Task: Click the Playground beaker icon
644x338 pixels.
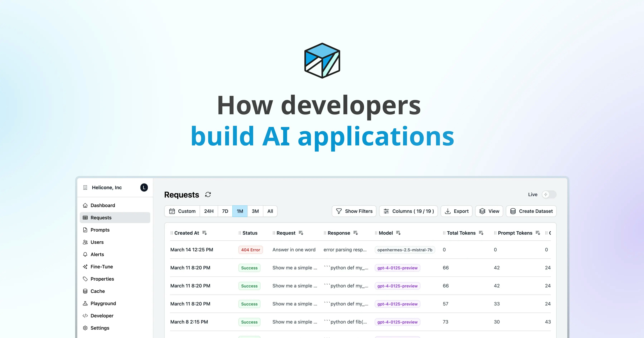Action: [85, 303]
